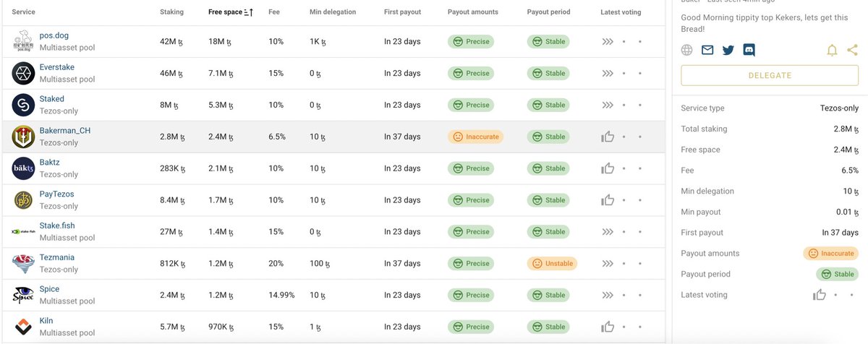Click the DELEGATE button
Screen dimensions: 868x344
pyautogui.click(x=770, y=75)
